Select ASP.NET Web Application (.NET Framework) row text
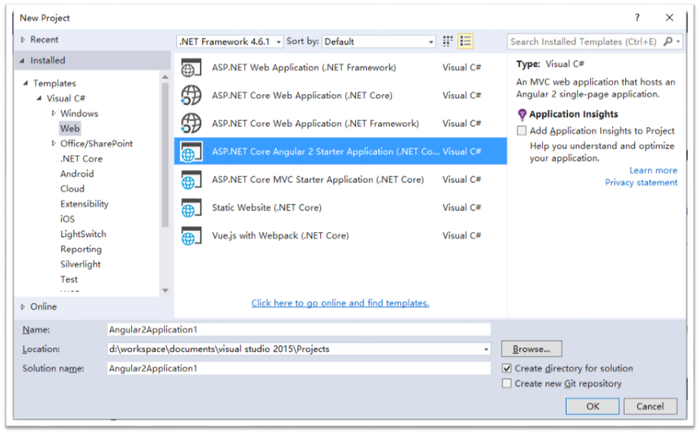 coord(304,68)
